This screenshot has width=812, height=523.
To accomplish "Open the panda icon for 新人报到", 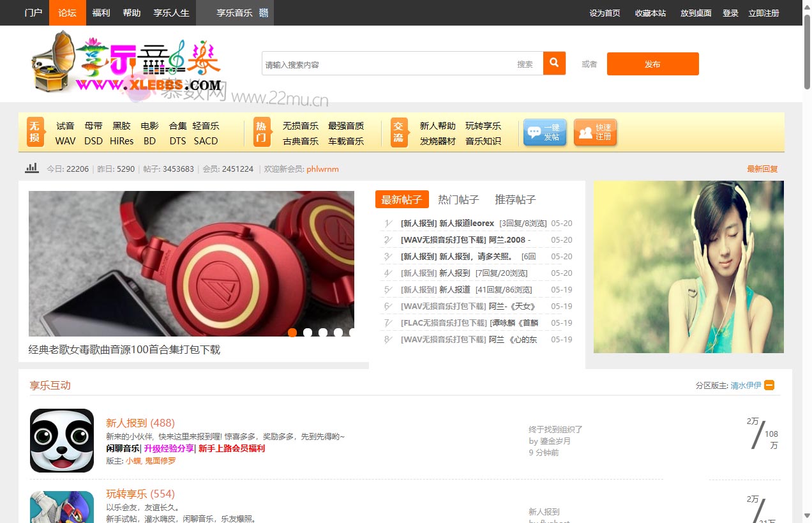I will [62, 441].
